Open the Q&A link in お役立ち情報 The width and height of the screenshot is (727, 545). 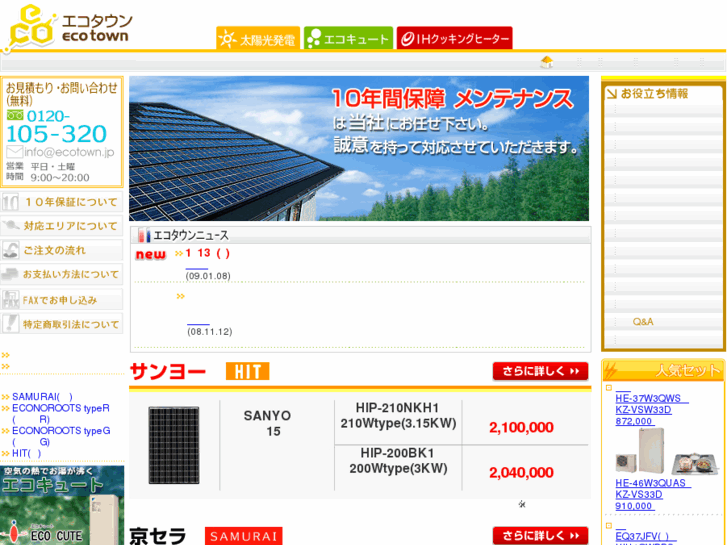tap(643, 321)
